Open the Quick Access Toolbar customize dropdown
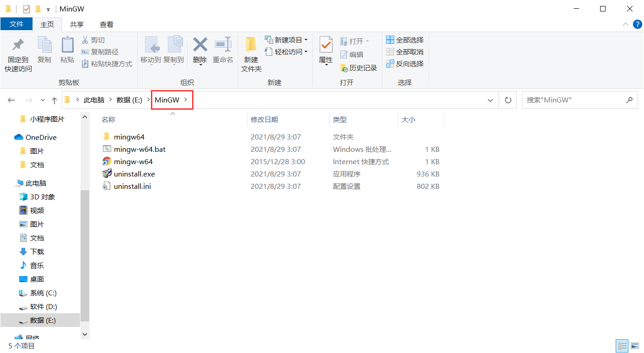The image size is (644, 353). point(48,9)
